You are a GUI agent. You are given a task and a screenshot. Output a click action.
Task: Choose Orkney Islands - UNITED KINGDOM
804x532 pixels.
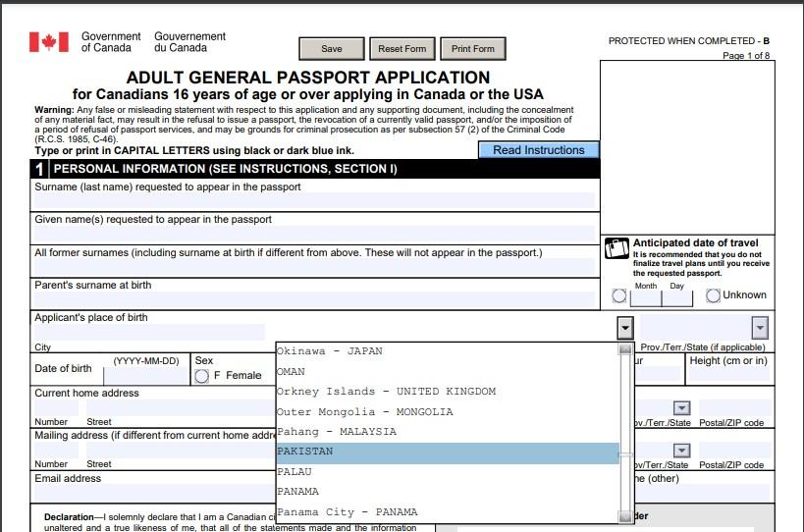[x=448, y=392]
